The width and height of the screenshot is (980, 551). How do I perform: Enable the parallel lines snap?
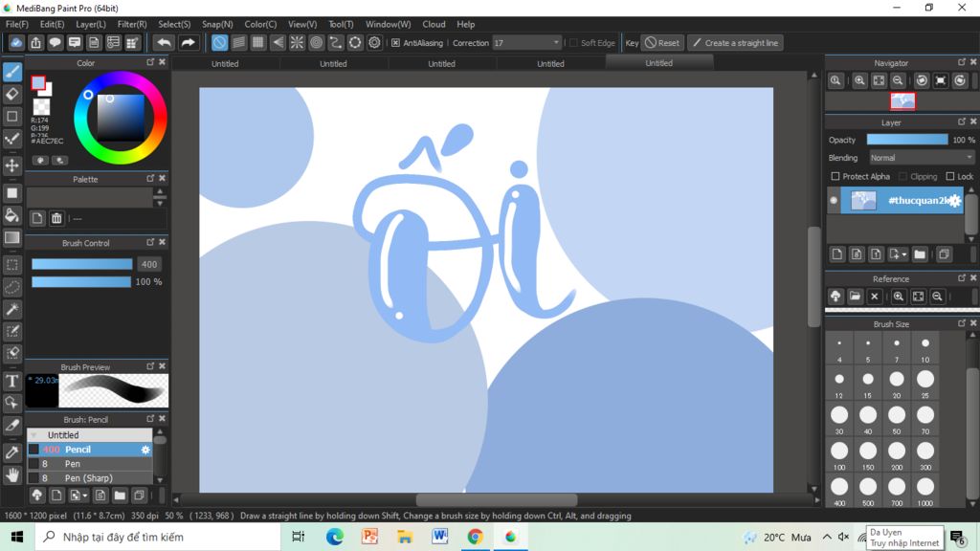(238, 42)
